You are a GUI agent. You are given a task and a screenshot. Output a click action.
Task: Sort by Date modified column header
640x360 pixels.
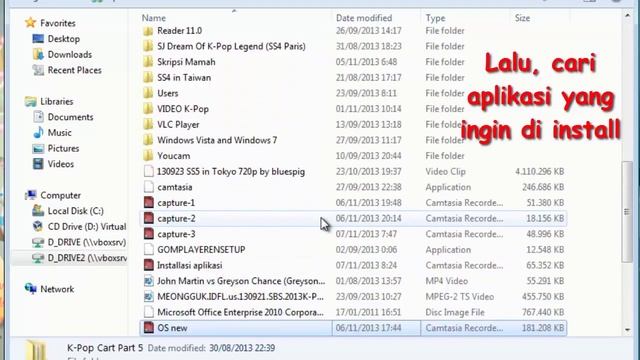click(364, 18)
